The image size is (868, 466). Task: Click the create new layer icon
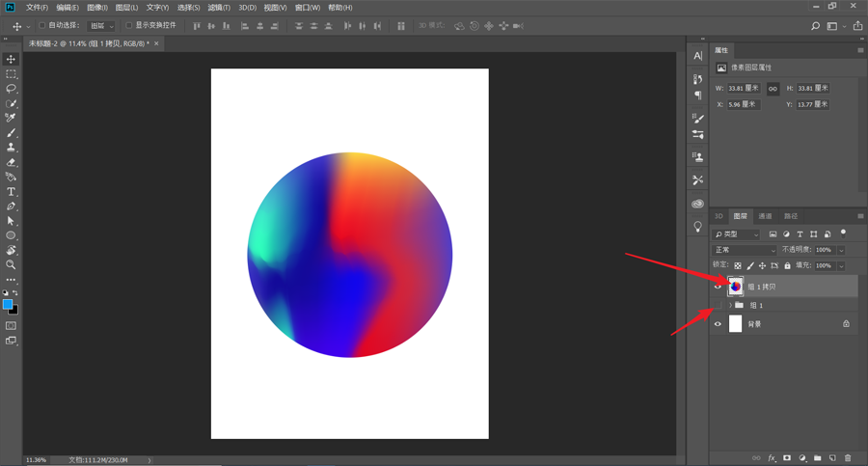[832, 458]
